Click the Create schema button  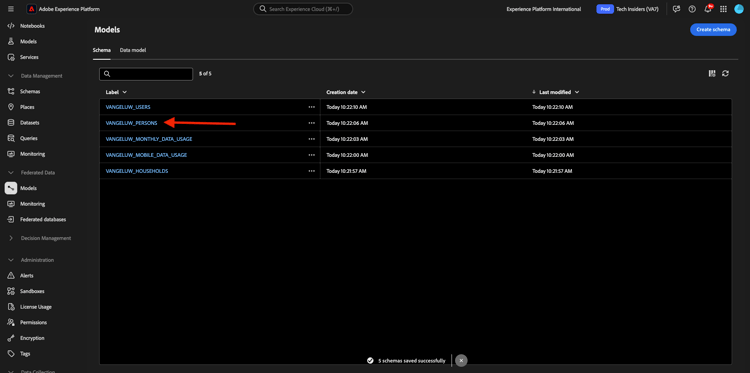click(713, 30)
